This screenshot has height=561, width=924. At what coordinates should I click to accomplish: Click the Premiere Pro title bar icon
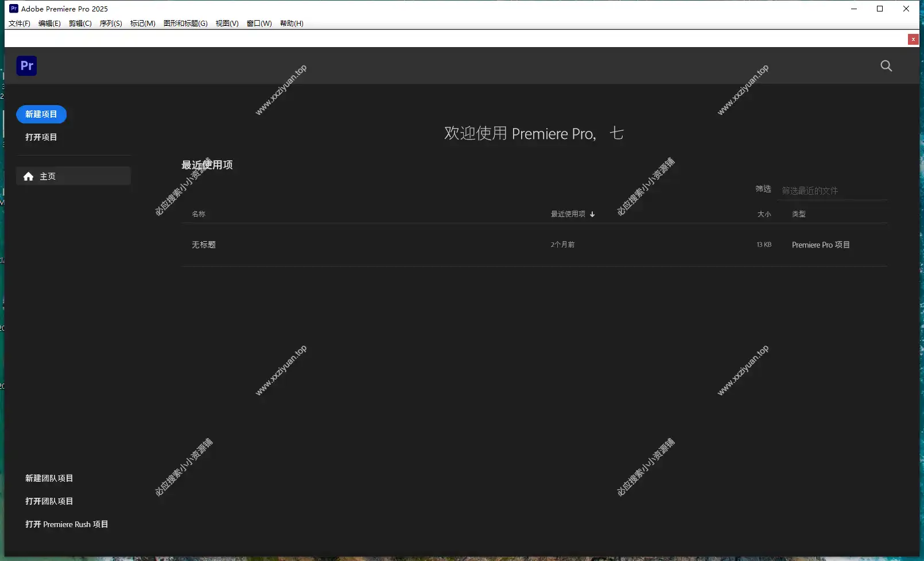(x=14, y=9)
